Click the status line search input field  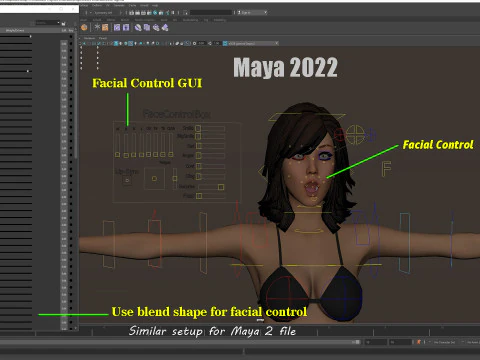point(211,13)
